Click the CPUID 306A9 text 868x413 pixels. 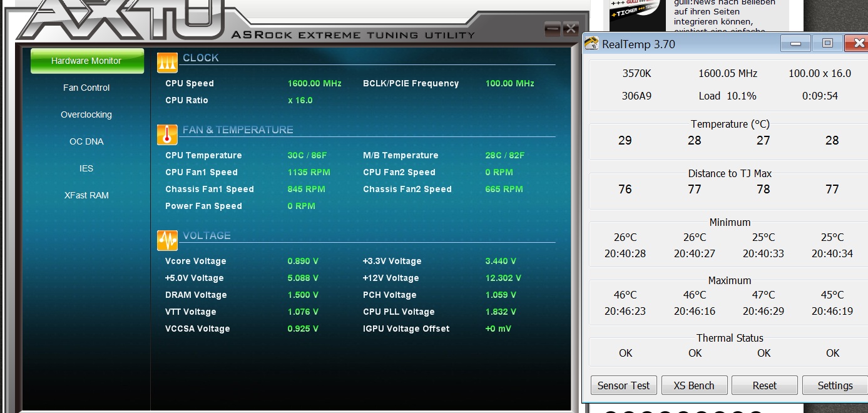click(x=636, y=96)
